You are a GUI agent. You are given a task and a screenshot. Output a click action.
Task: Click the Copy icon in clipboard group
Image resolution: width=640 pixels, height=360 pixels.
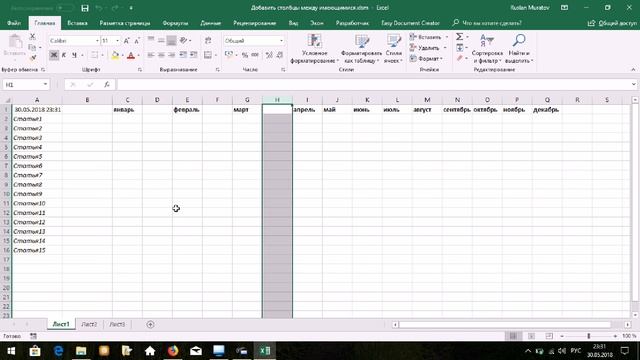32,47
